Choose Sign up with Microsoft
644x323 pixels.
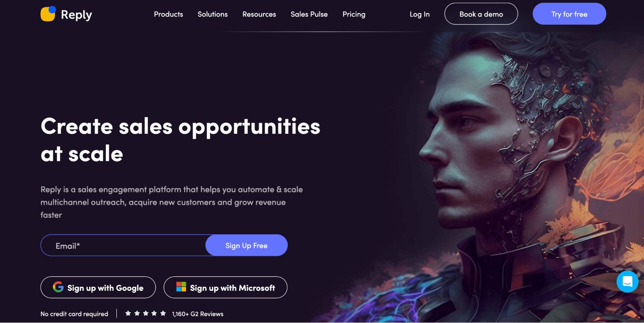226,287
